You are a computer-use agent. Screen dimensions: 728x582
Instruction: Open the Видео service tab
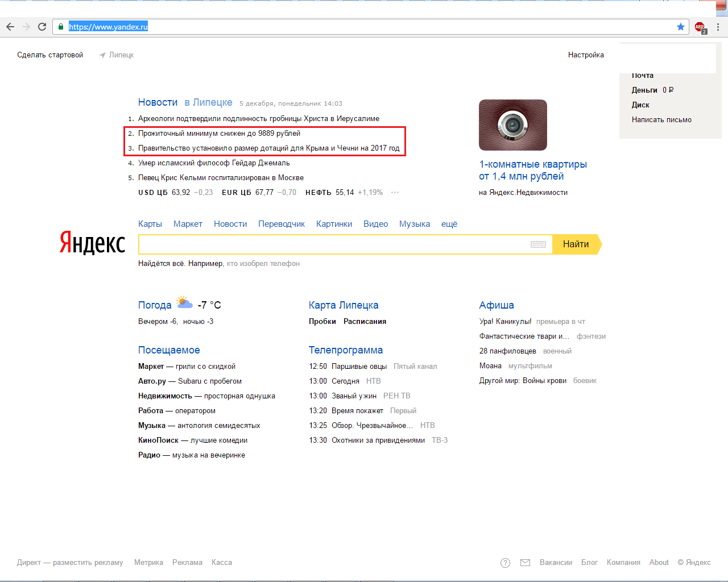[x=376, y=224]
